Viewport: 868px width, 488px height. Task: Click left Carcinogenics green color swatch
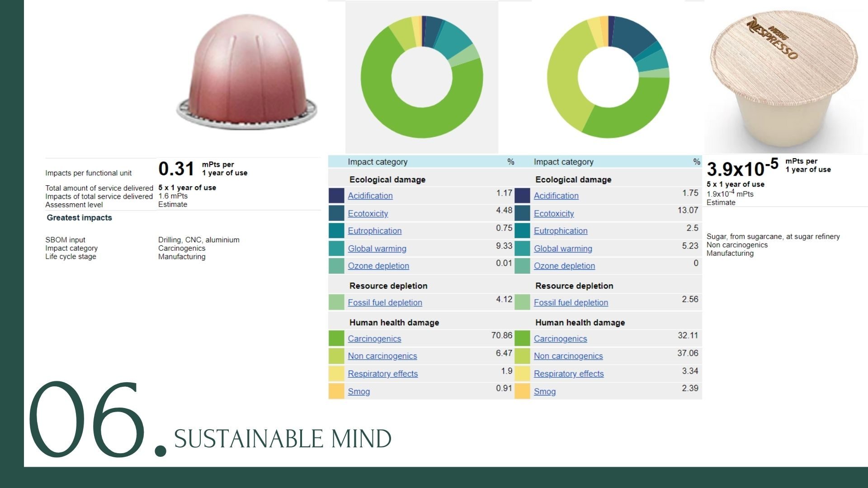(336, 338)
